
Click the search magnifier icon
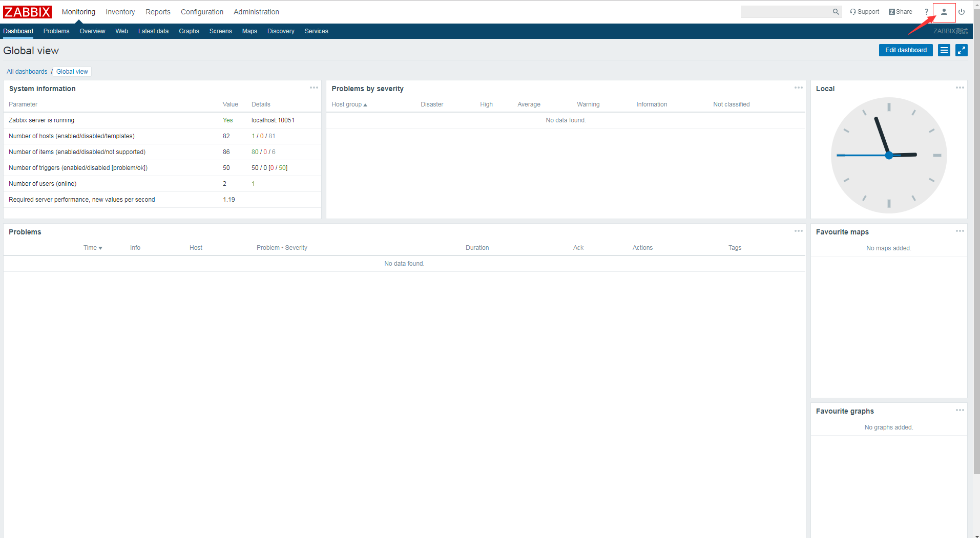tap(836, 12)
